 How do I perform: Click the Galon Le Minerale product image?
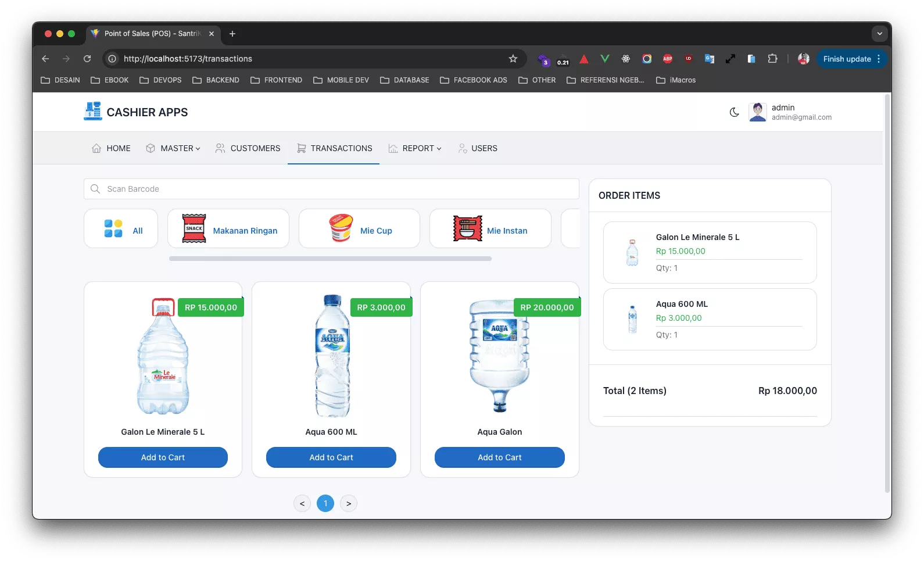pos(163,356)
